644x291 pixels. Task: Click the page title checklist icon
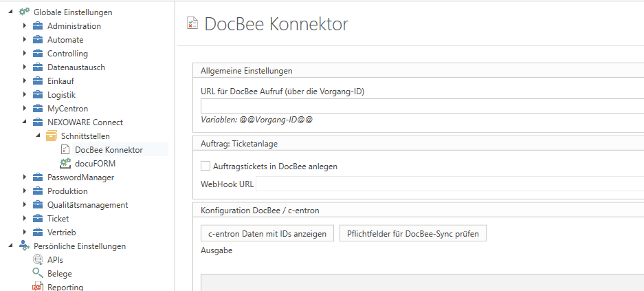click(192, 23)
